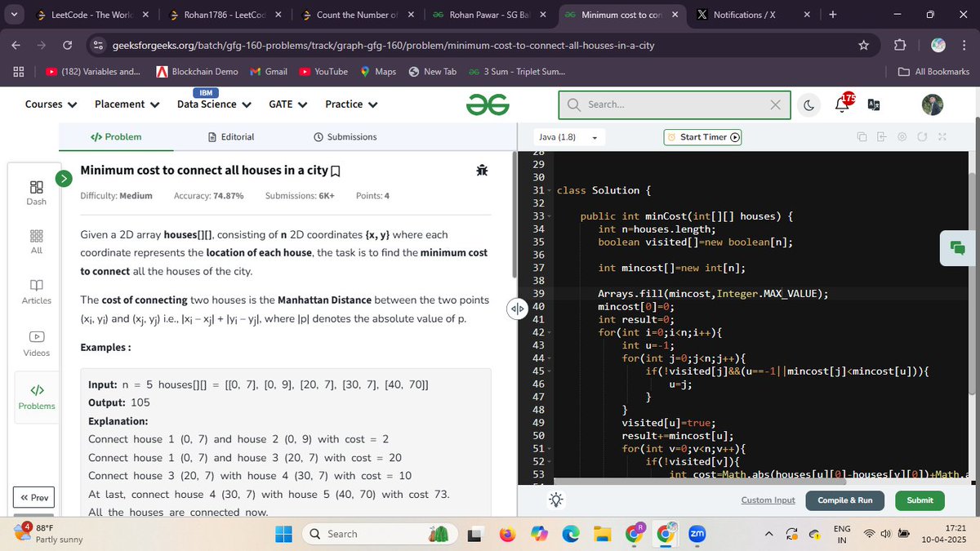Expand the Placement menu
980x551 pixels.
click(126, 104)
